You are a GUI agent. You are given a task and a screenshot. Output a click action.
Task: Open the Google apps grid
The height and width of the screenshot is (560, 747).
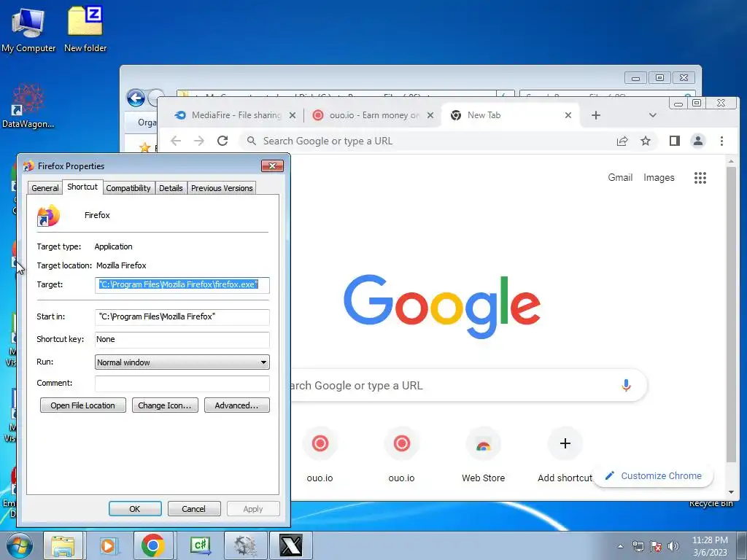click(700, 178)
